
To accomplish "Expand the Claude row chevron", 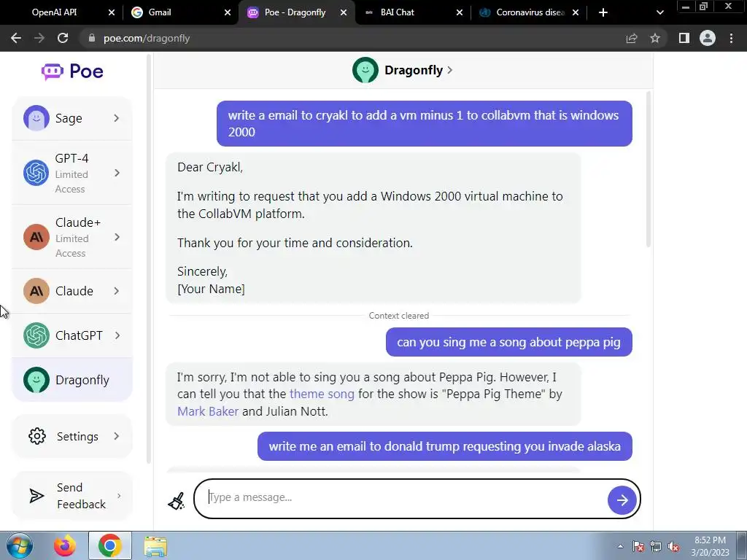I will click(x=116, y=290).
